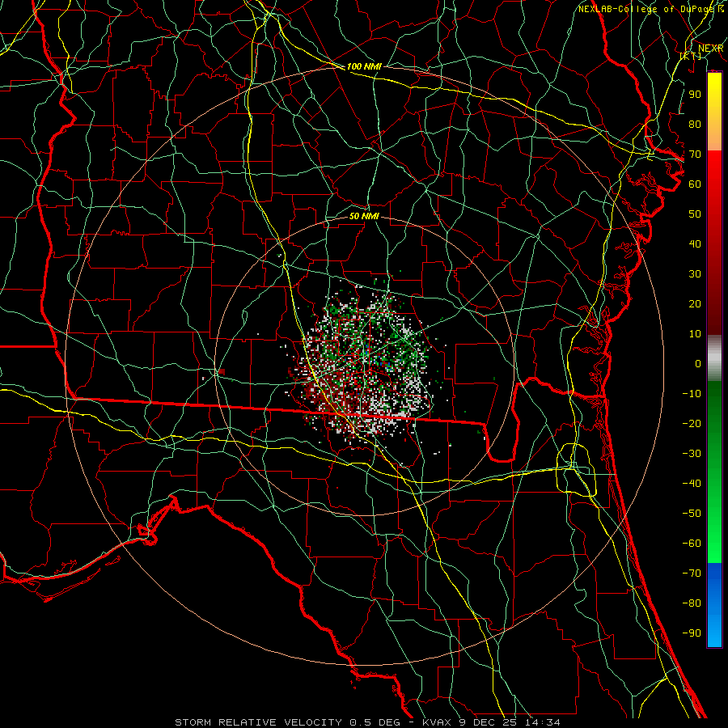Click the -80 value on velocity scale

pos(692,603)
